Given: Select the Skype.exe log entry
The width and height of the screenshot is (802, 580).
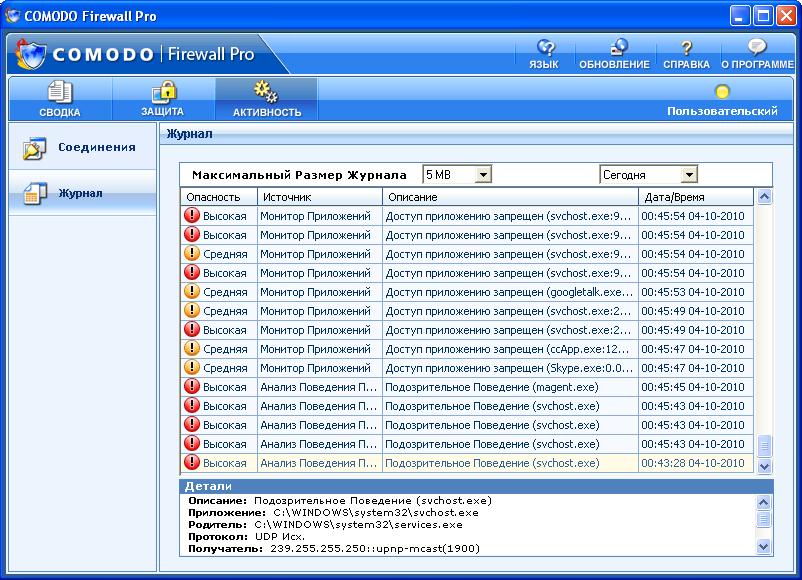Looking at the screenshot, I should (x=467, y=368).
